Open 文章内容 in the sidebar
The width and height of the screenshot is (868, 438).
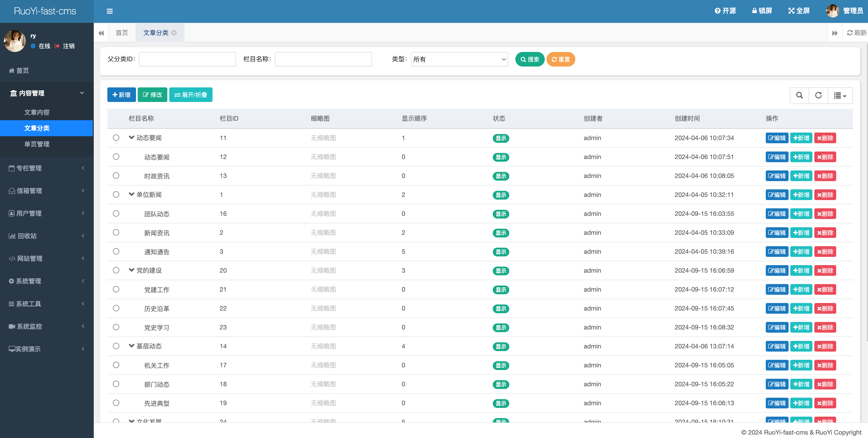37,112
